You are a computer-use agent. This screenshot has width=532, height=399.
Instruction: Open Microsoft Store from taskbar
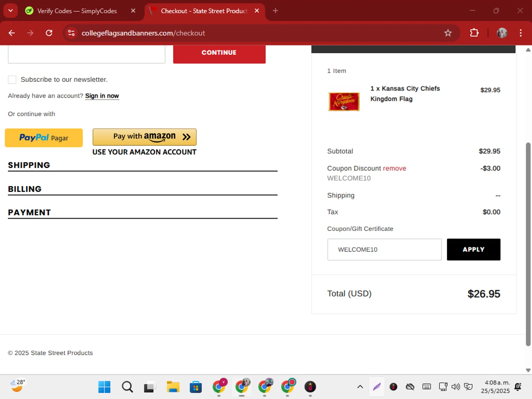(195, 387)
